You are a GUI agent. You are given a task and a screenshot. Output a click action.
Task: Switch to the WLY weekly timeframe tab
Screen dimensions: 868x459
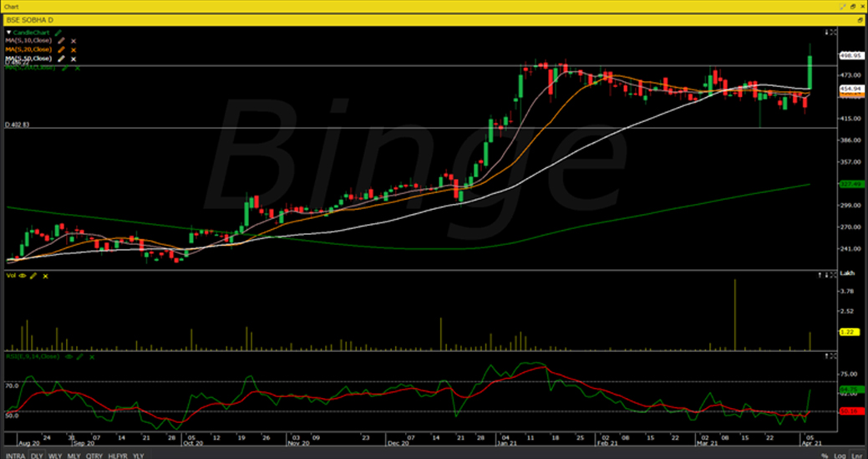click(55, 455)
